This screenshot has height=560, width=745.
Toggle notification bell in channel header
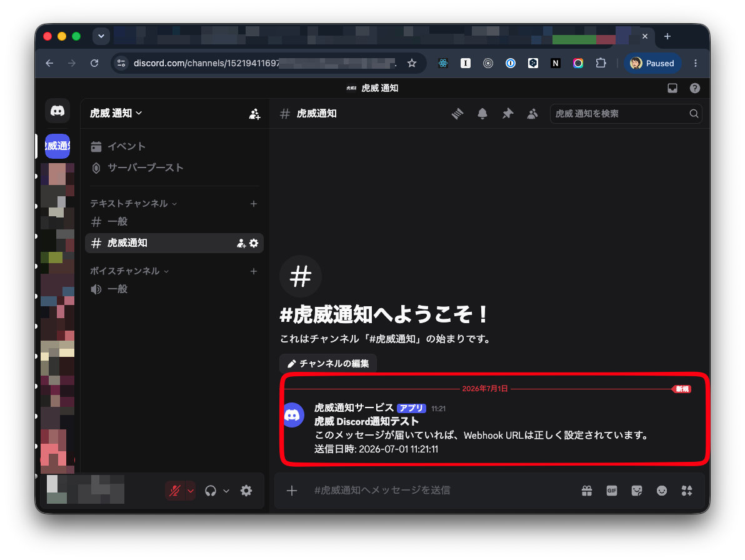pyautogui.click(x=482, y=114)
